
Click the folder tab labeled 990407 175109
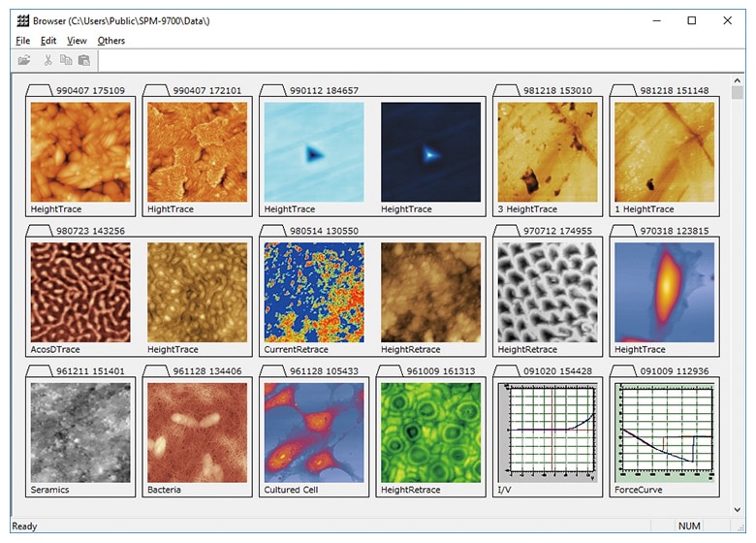click(x=89, y=91)
